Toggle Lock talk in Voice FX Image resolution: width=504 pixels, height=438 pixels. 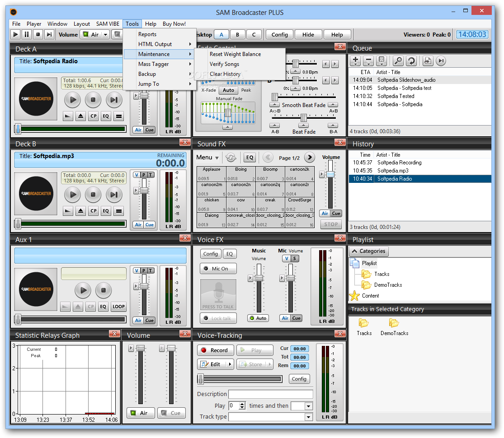[x=218, y=318]
